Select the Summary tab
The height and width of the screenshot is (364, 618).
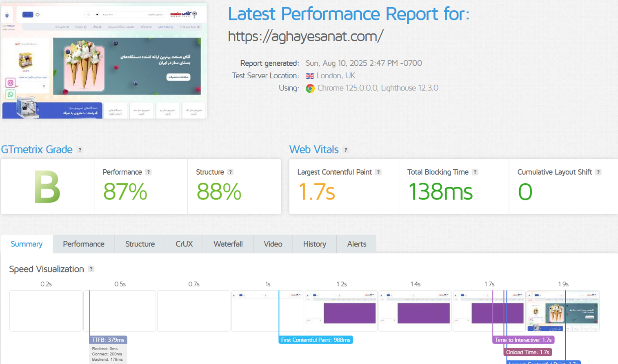tap(27, 244)
